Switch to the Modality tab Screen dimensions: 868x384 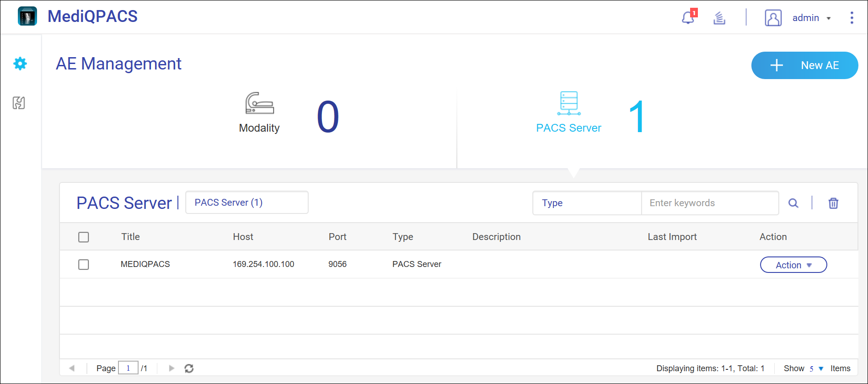click(259, 113)
